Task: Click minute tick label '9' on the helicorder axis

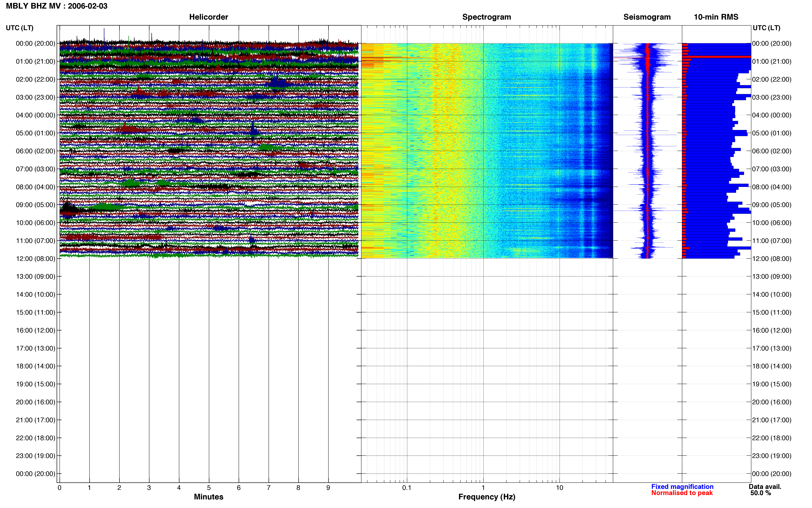Action: tap(328, 488)
